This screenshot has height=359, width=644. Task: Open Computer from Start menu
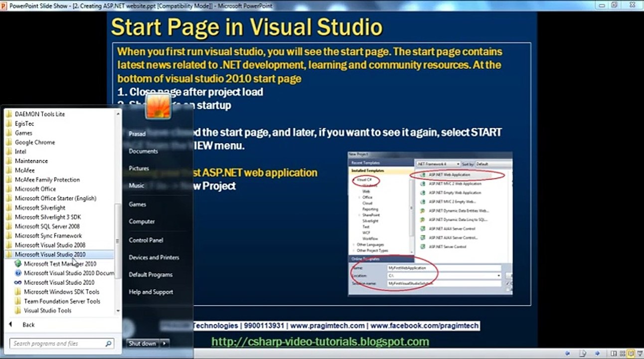click(x=142, y=221)
